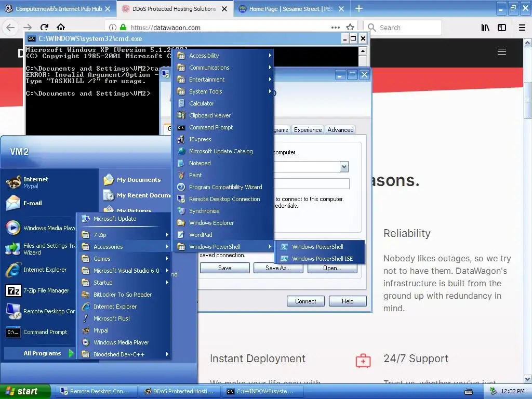Click browser home icon
The height and width of the screenshot is (399, 532).
coord(61,28)
